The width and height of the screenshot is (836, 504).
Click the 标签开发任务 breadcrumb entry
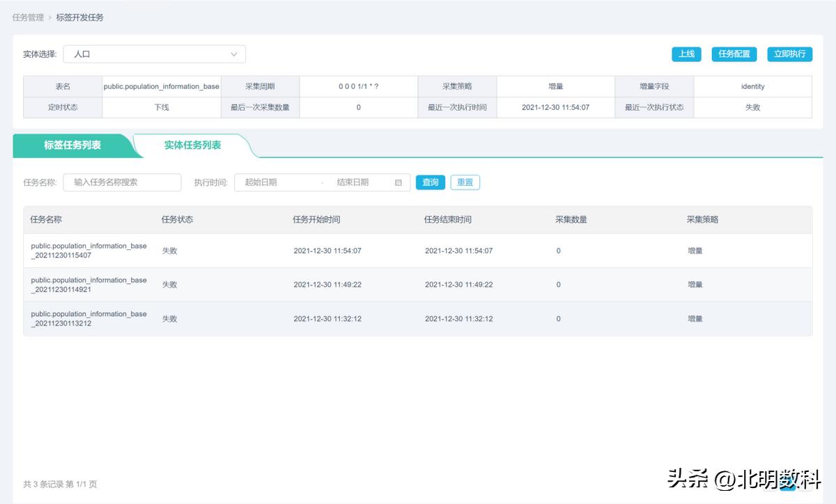point(79,17)
